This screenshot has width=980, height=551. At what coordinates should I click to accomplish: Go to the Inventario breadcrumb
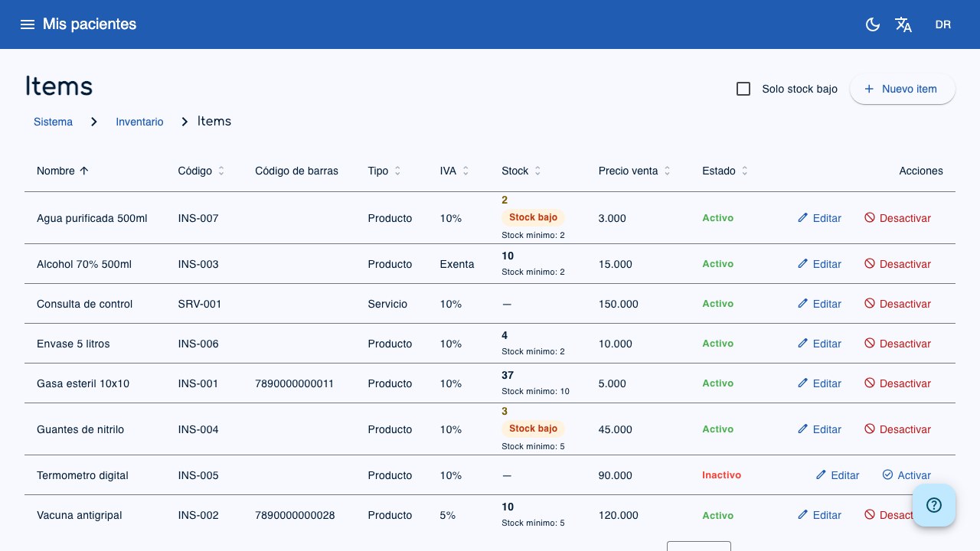click(139, 122)
